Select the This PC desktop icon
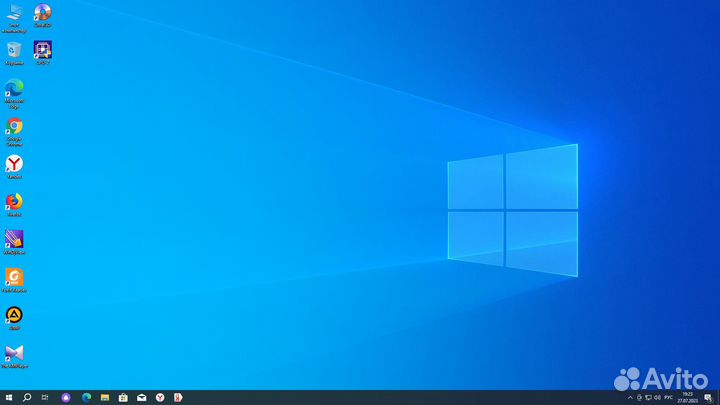This screenshot has width=720, height=405. coord(14,17)
